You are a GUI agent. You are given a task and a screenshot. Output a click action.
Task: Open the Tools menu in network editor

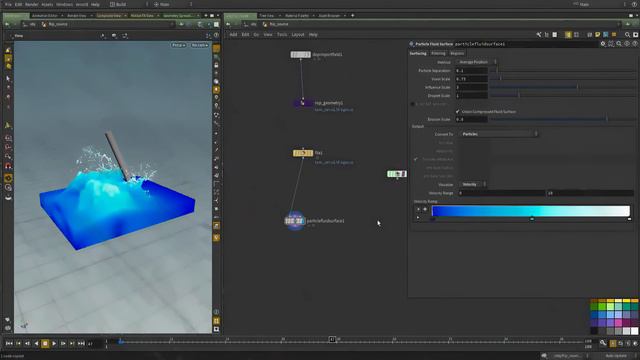[282, 35]
